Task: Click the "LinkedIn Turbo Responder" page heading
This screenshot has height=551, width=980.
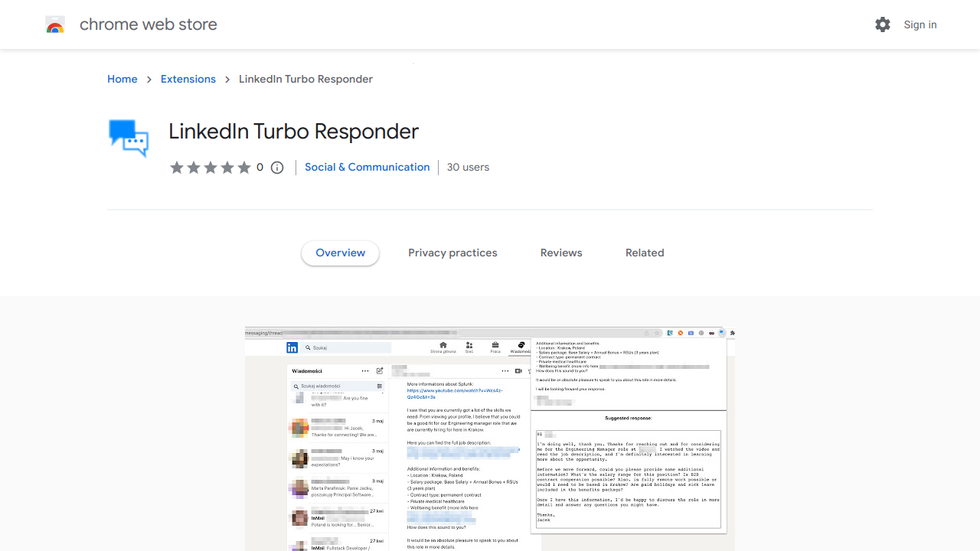Action: point(294,132)
